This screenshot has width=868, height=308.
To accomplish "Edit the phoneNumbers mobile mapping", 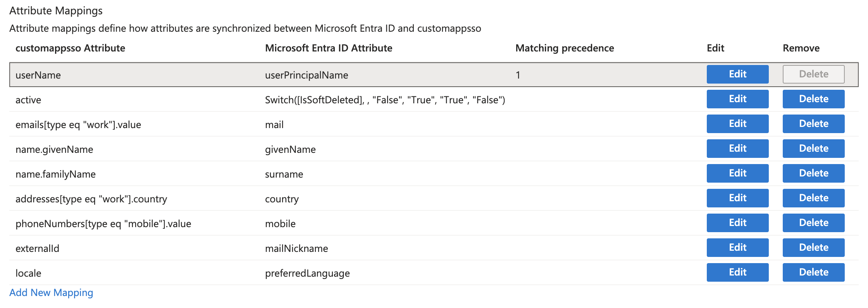I will click(x=737, y=223).
